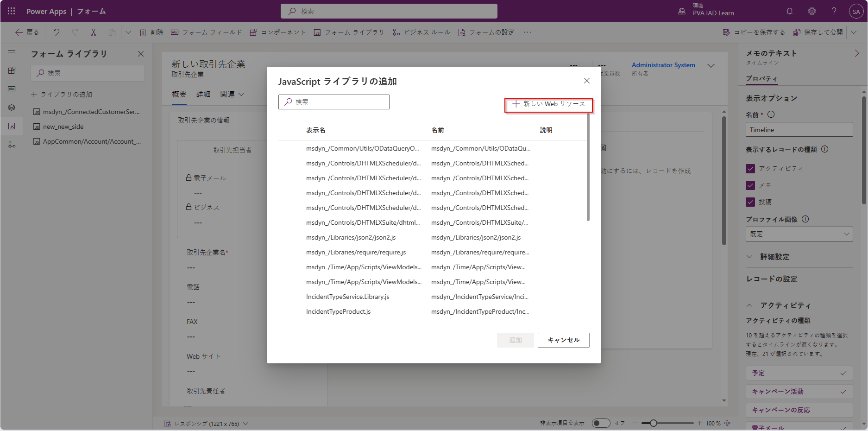Focus the dialog's 検索 search box
Image resolution: width=868 pixels, height=431 pixels.
334,102
